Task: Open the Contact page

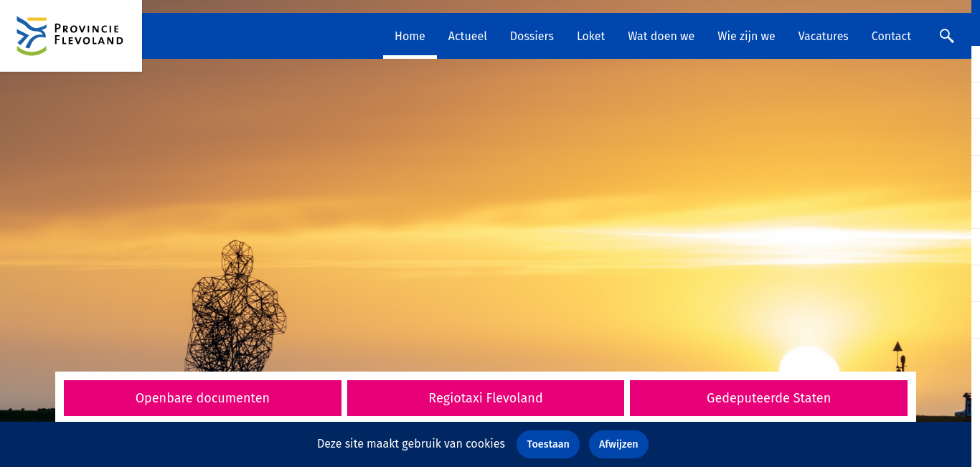Action: click(891, 36)
